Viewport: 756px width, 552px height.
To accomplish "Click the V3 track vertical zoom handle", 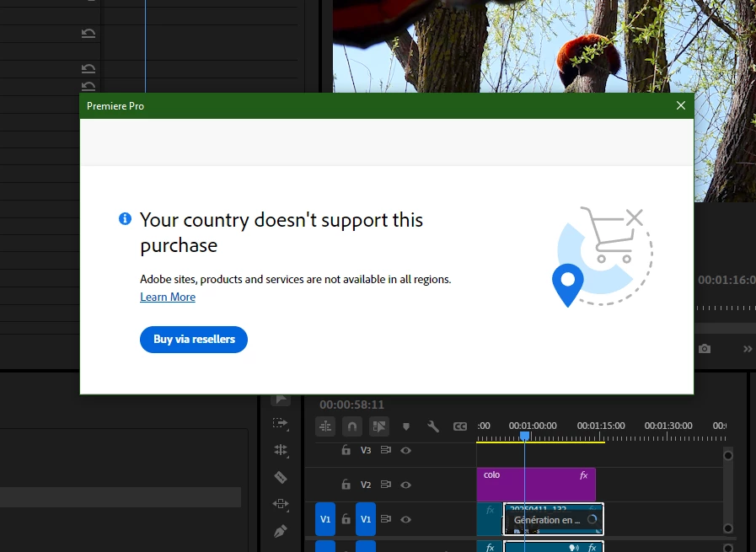I will point(728,456).
